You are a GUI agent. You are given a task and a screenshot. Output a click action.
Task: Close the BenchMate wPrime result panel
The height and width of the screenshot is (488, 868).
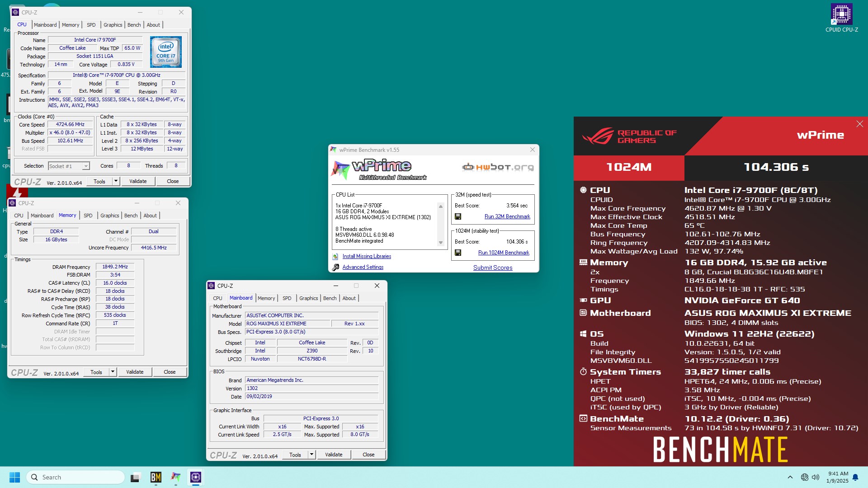click(x=859, y=124)
